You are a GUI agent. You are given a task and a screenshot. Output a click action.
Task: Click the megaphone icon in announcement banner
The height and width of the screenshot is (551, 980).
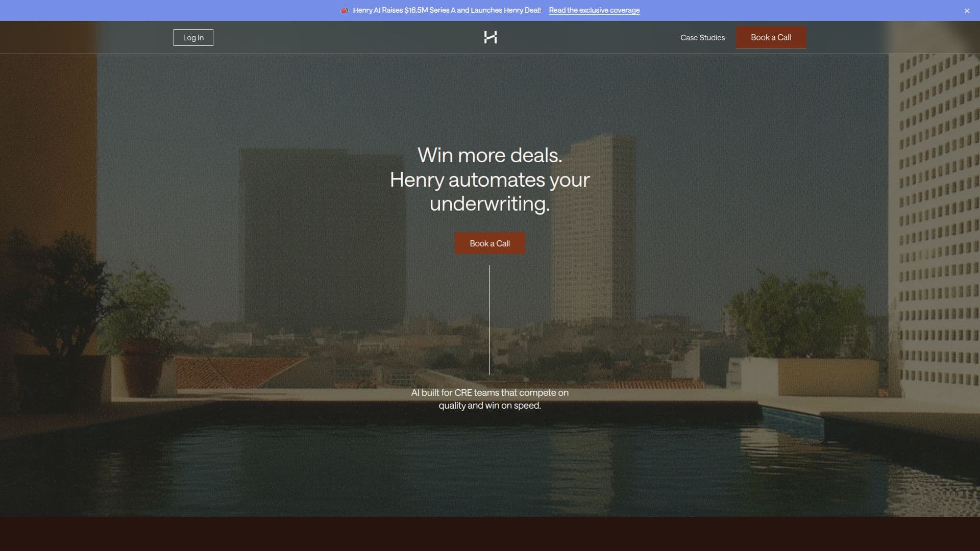coord(345,10)
